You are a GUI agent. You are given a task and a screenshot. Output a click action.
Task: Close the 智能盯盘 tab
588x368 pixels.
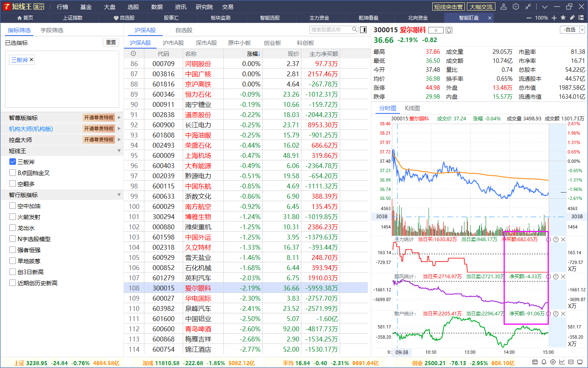pos(490,18)
